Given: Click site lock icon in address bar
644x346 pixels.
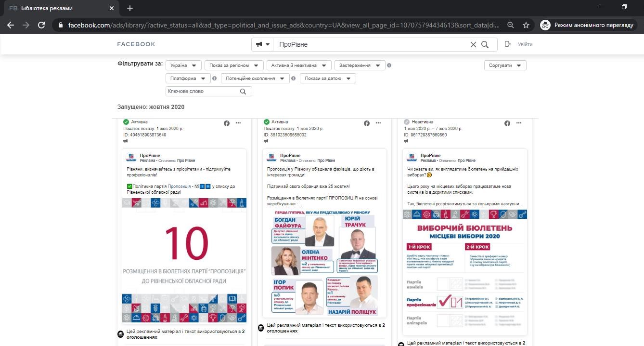Looking at the screenshot, I should [60, 25].
